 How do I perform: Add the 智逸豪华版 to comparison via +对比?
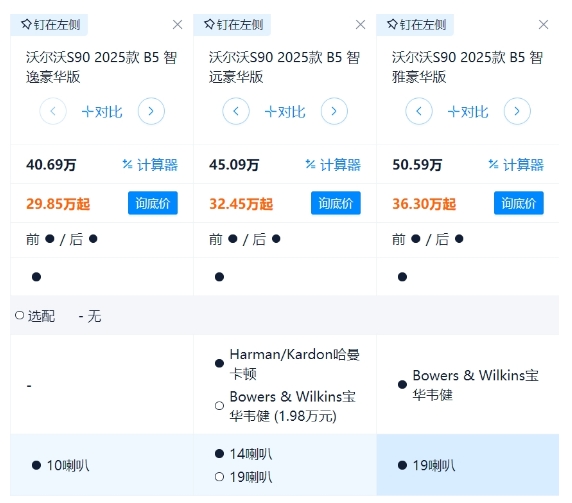click(102, 112)
